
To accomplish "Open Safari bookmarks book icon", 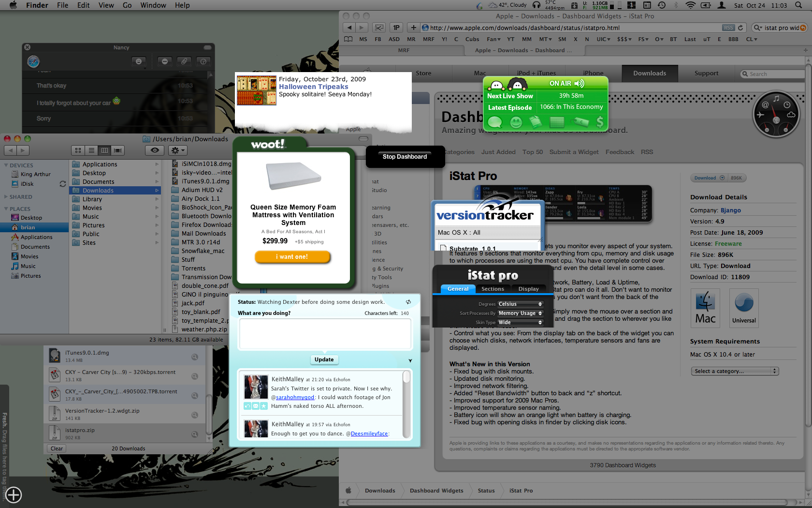I will point(348,39).
